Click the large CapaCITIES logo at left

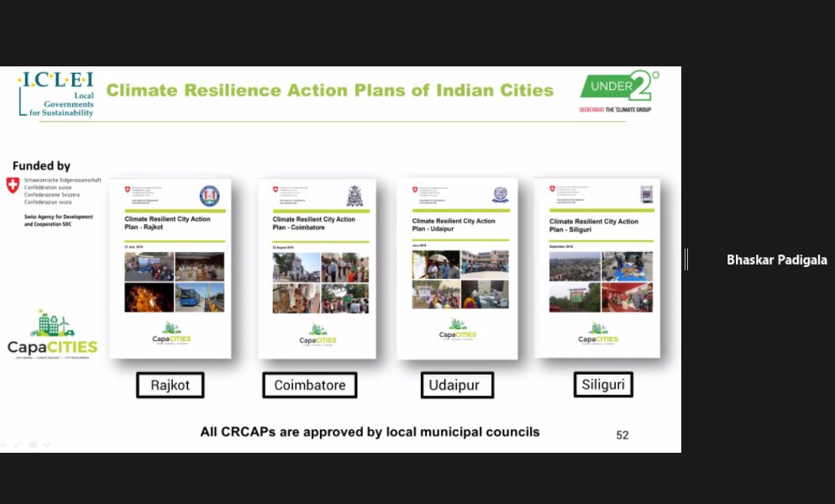[52, 334]
